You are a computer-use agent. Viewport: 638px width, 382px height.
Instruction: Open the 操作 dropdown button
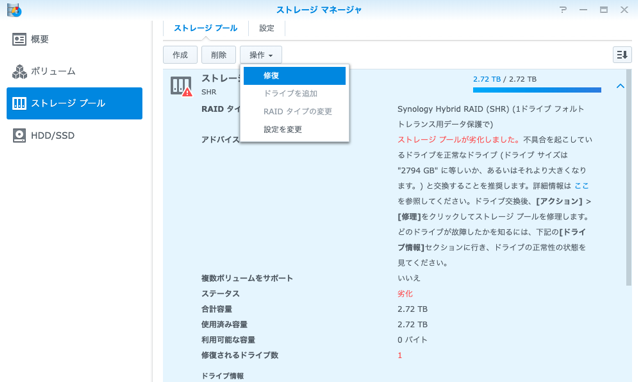click(261, 55)
